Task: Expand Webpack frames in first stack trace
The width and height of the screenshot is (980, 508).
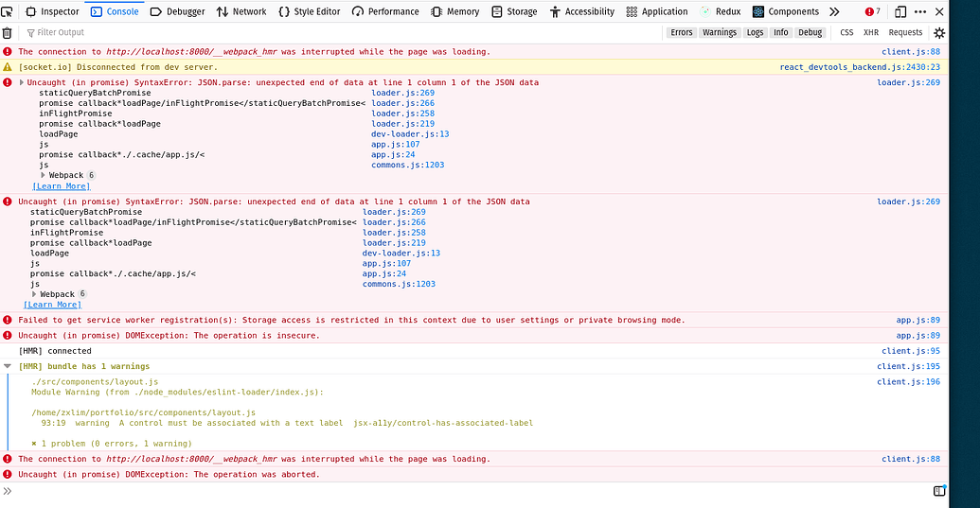Action: pyautogui.click(x=44, y=175)
